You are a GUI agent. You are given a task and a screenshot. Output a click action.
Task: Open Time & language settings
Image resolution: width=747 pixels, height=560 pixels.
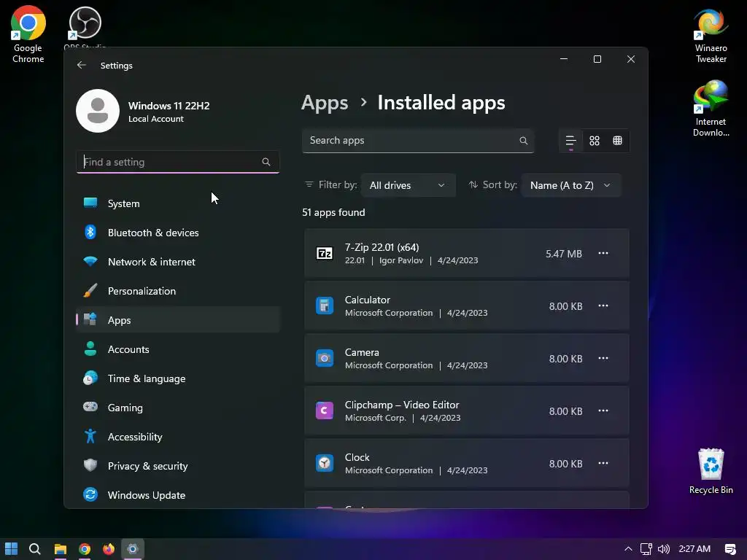coord(178,378)
